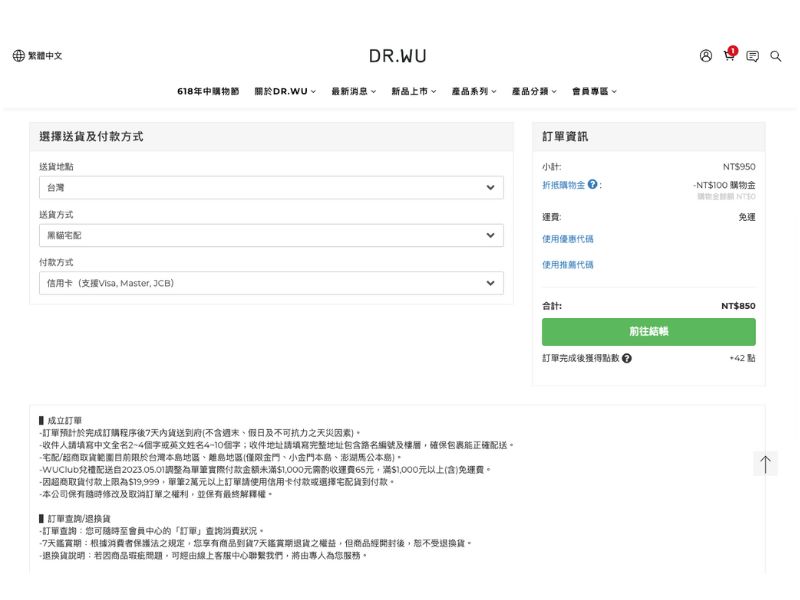This screenshot has width=800, height=600.
Task: Click the help icon beside 訂單完成後獲得點數
Action: coord(626,358)
